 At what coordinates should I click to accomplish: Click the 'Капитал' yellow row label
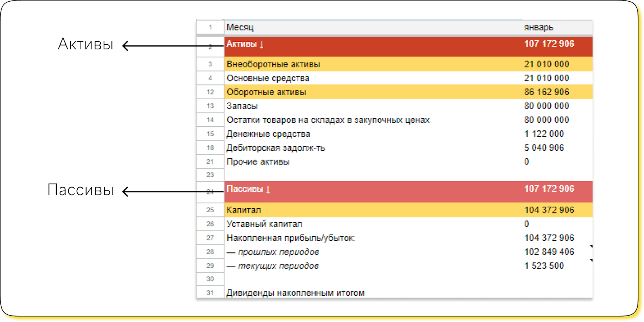pyautogui.click(x=244, y=210)
